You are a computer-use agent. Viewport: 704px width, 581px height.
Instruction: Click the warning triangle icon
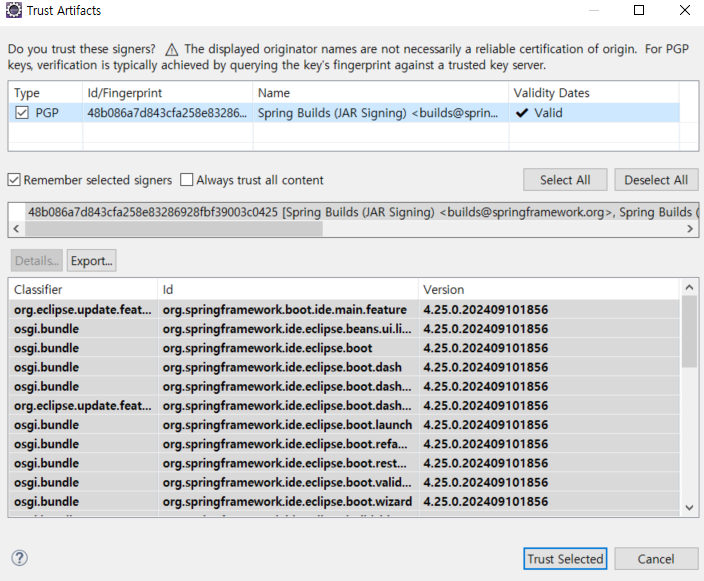[171, 49]
